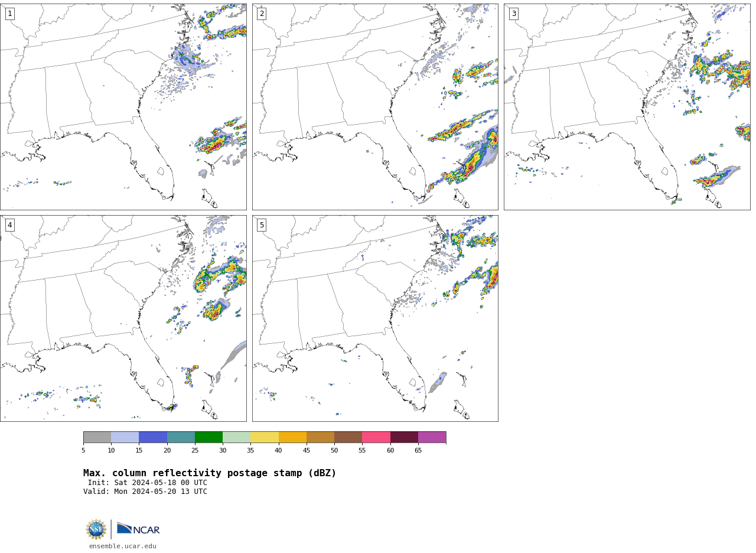
Task: Click the NSF logo icon
Action: pos(96,529)
